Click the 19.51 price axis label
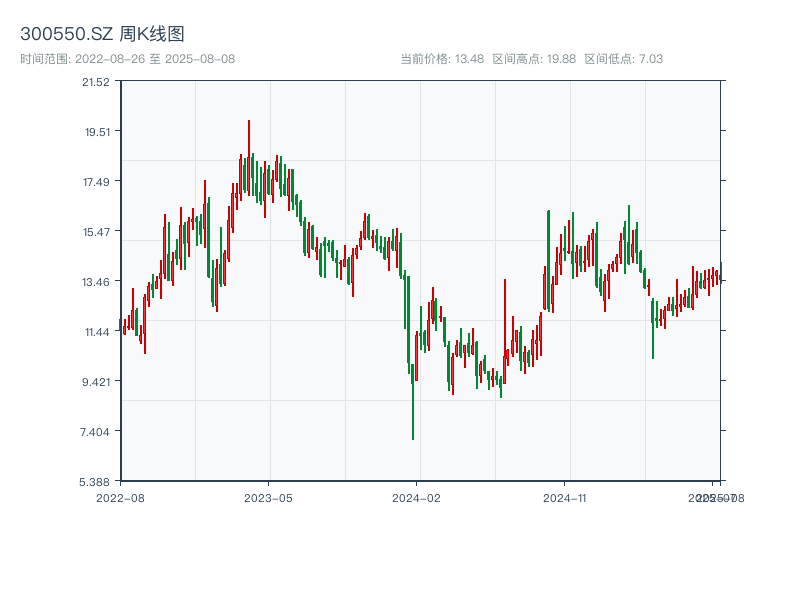 click(96, 131)
